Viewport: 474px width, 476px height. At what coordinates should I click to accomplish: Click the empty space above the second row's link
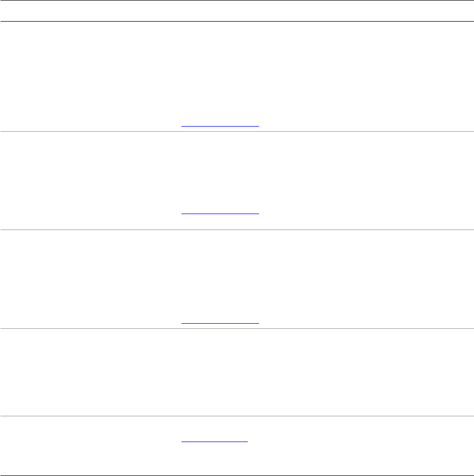coord(220,170)
